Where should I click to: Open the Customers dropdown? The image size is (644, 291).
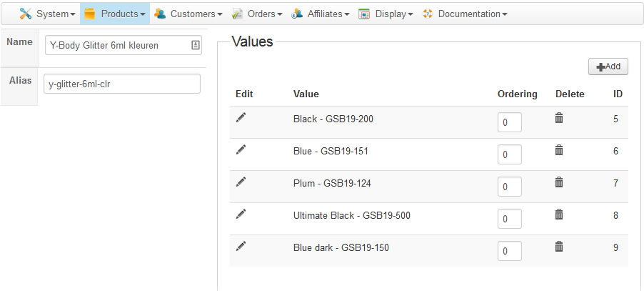[188, 14]
